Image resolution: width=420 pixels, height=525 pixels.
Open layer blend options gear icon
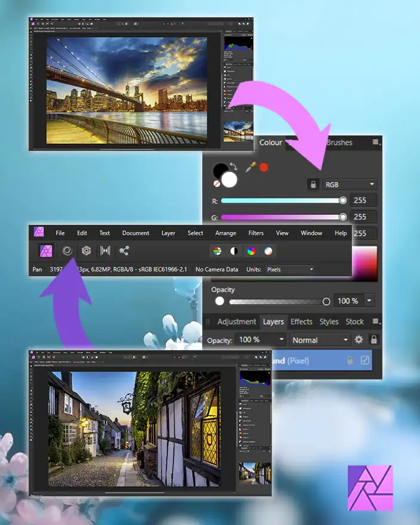359,339
